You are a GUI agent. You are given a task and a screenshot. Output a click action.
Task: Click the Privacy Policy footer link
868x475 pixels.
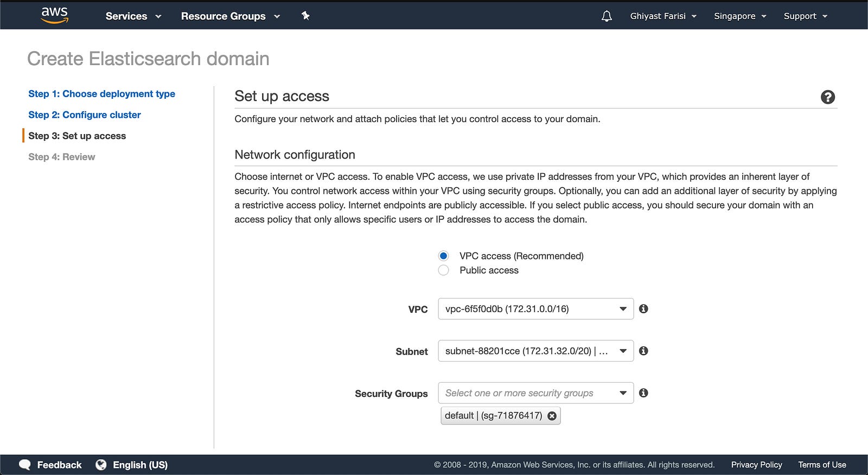click(756, 465)
